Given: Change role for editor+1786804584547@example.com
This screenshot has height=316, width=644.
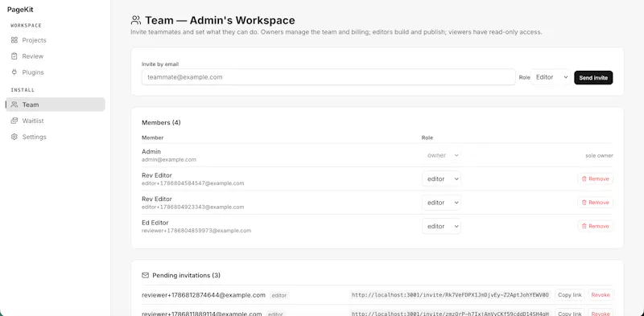Looking at the screenshot, I should [441, 179].
